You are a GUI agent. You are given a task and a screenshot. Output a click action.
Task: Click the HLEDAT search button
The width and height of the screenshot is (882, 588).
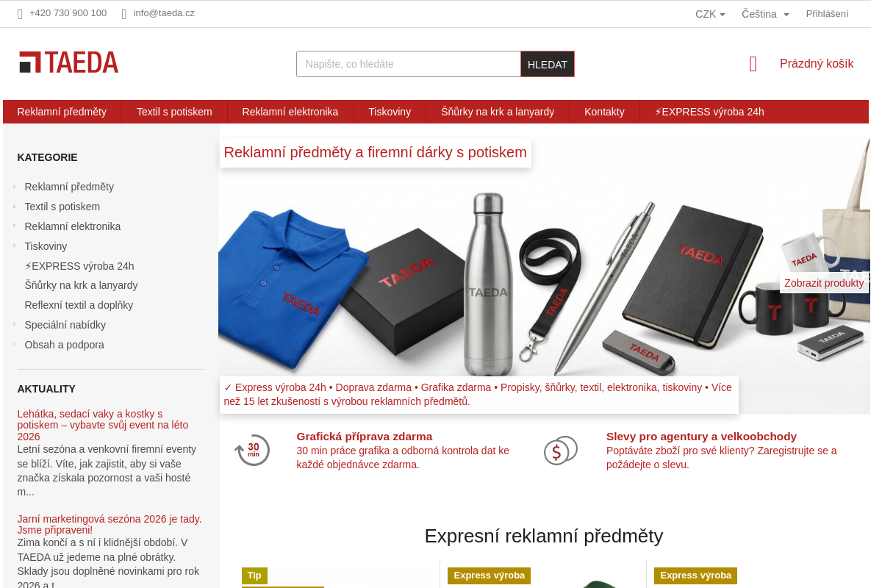pyautogui.click(x=548, y=64)
